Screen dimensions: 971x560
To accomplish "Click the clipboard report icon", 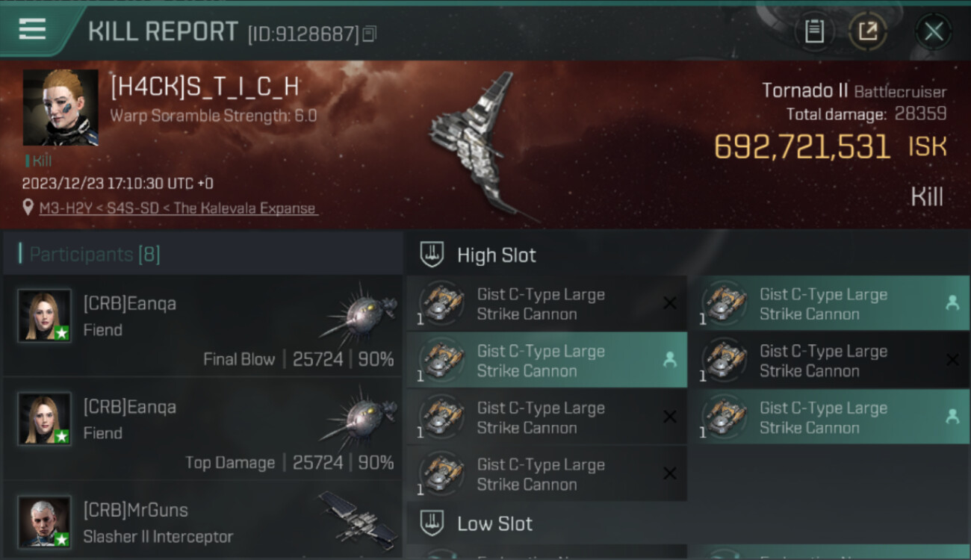I will click(x=813, y=31).
